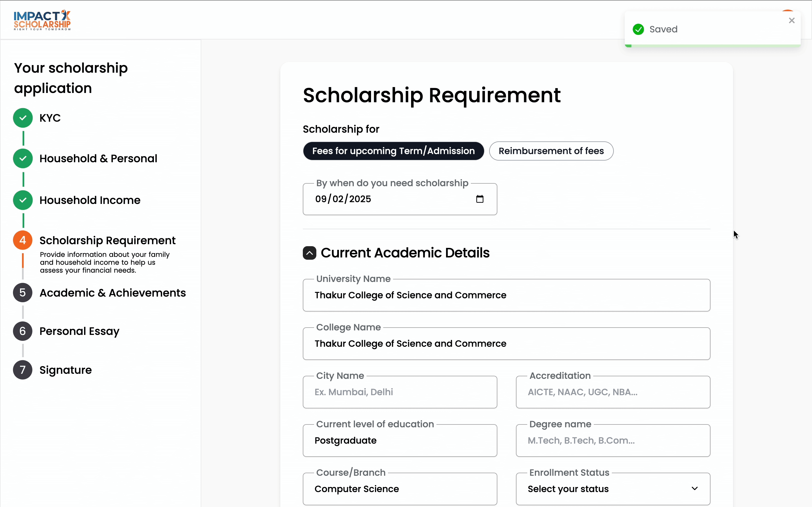
Task: Click the Degree name input field
Action: [x=613, y=441]
